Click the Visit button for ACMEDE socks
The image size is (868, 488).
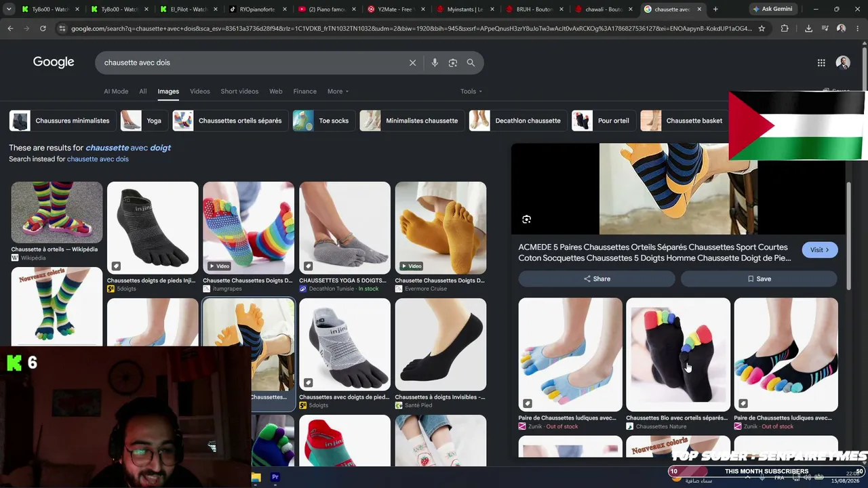(820, 249)
